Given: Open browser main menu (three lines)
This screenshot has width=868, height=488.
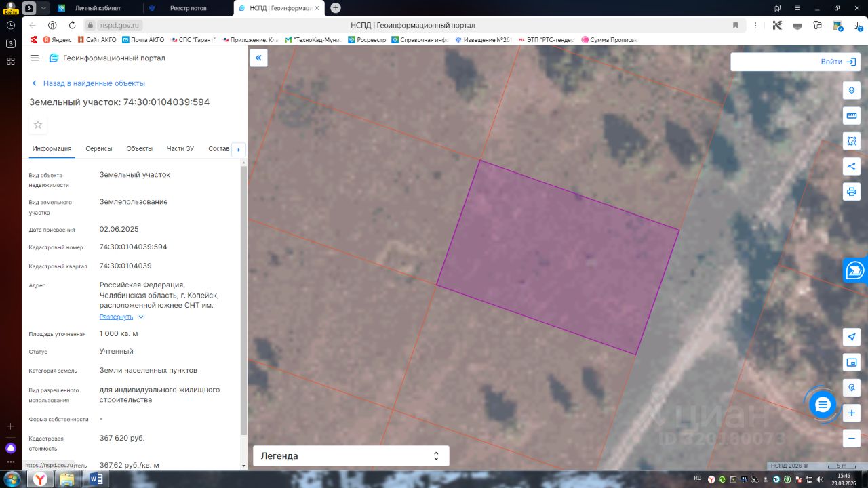Looking at the screenshot, I should pyautogui.click(x=799, y=8).
